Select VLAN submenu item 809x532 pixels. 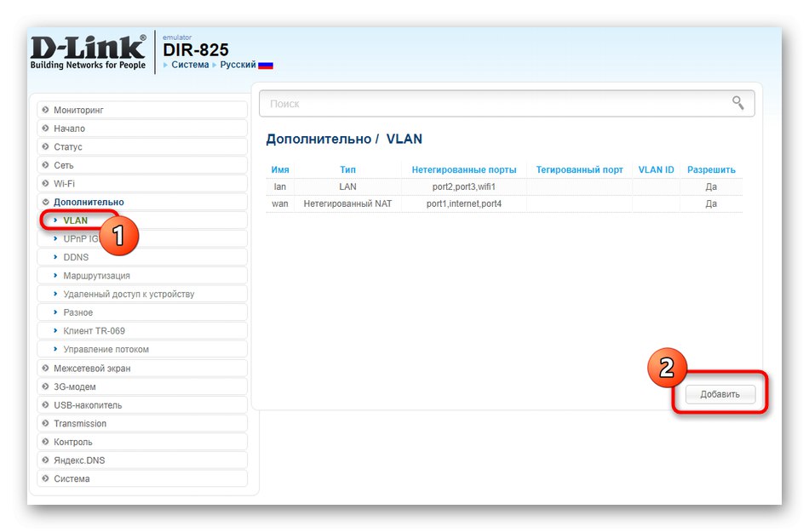point(142,220)
